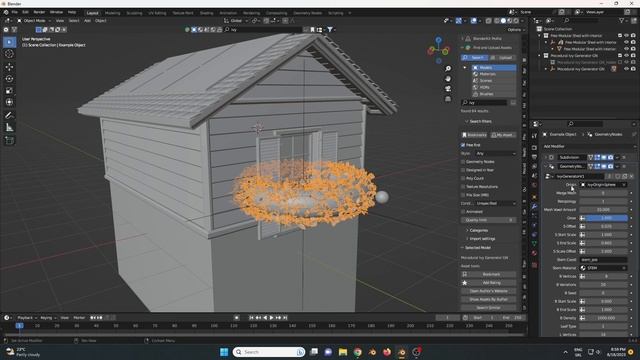Enable the File Size (MB) checkbox
Viewport: 640px width, 360px height.
point(463,195)
